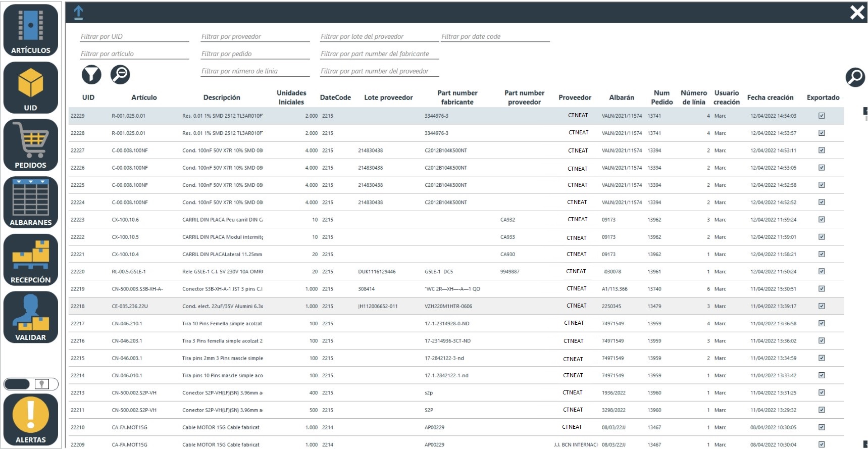The height and width of the screenshot is (449, 868).
Task: Open the Recepción module
Action: tap(31, 260)
